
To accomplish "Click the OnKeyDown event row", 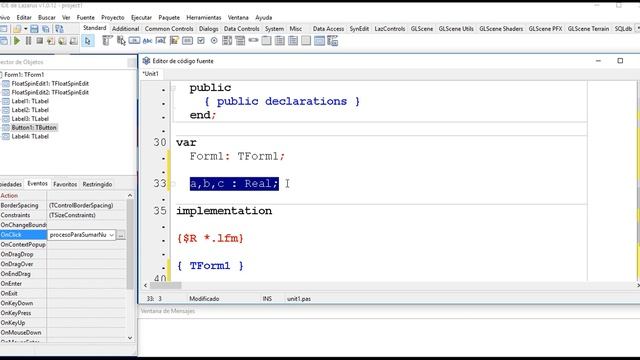I will [x=63, y=303].
